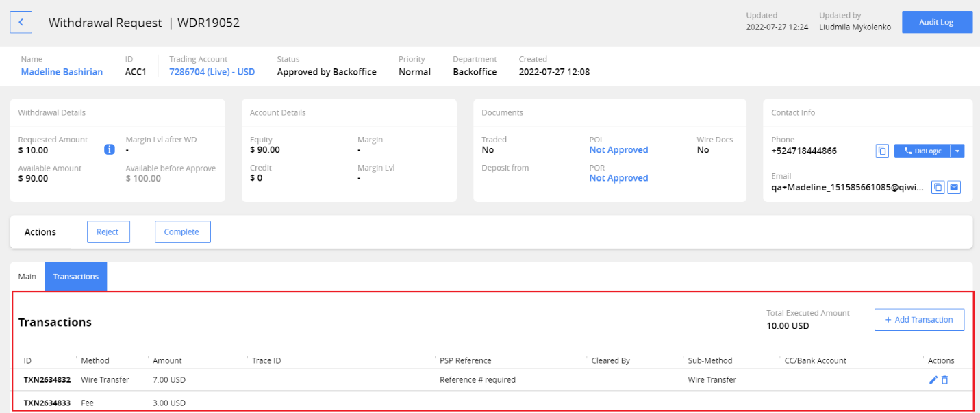Open the Audit Log
Image resolution: width=980 pixels, height=413 pixels.
[937, 21]
